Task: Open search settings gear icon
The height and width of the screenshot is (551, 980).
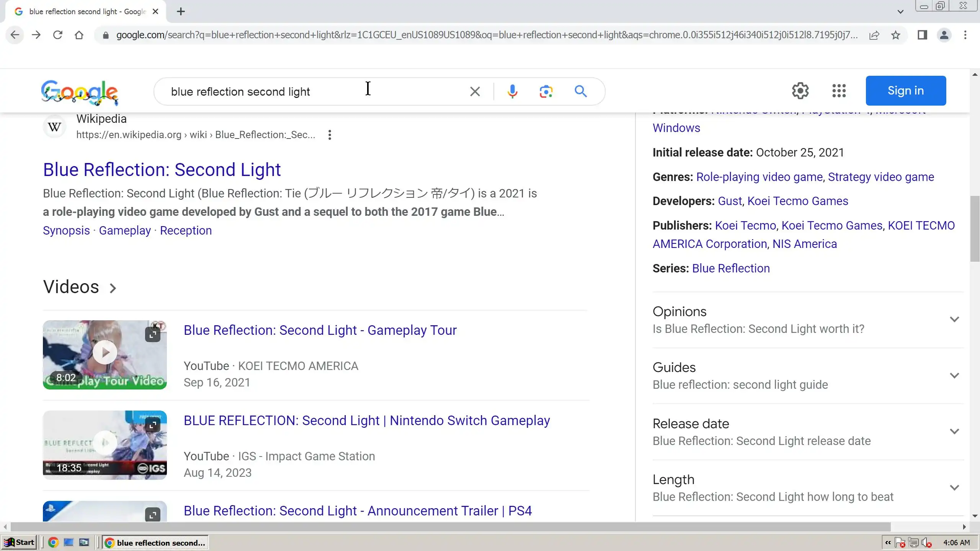Action: click(x=800, y=91)
